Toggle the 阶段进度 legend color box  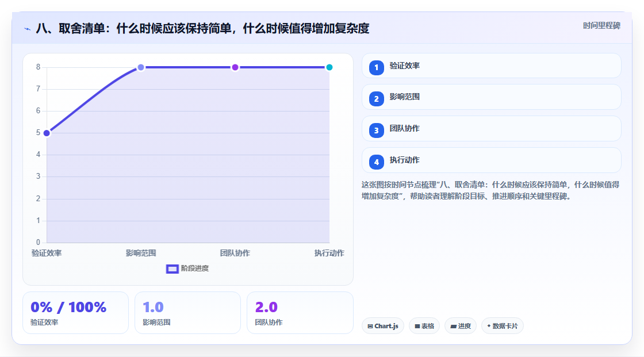coord(172,269)
